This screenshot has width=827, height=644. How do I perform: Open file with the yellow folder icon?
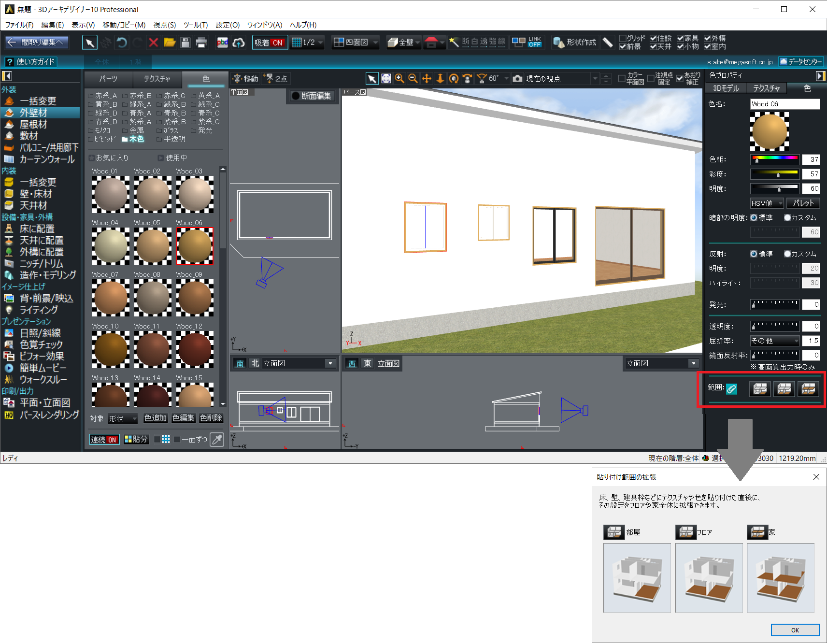point(170,43)
